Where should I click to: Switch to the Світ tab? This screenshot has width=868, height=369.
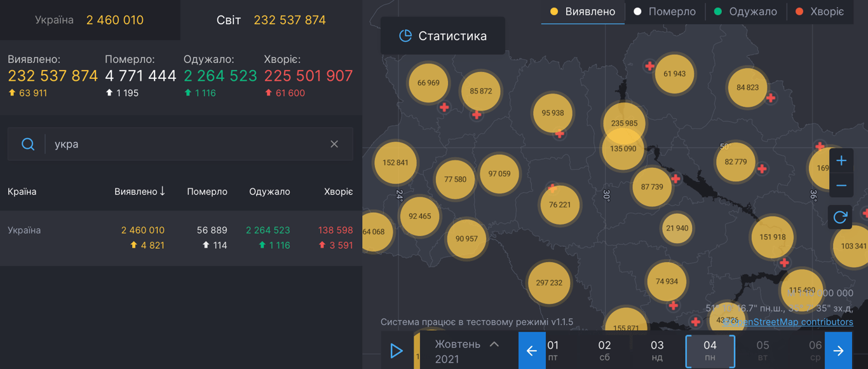click(271, 20)
